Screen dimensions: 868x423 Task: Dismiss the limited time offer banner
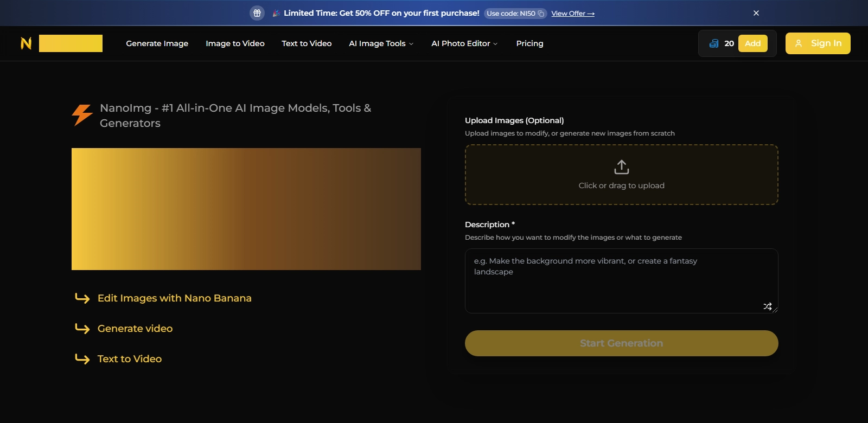(x=756, y=13)
